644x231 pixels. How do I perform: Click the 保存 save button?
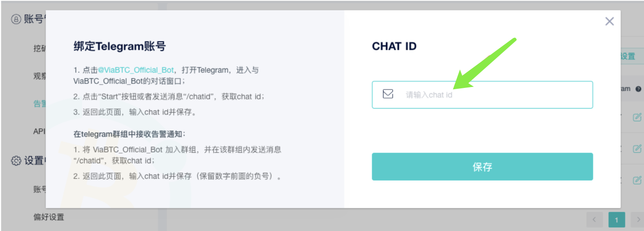pyautogui.click(x=482, y=167)
